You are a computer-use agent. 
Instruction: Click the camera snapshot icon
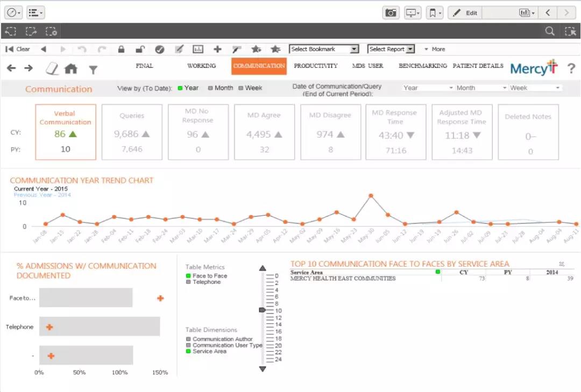391,13
